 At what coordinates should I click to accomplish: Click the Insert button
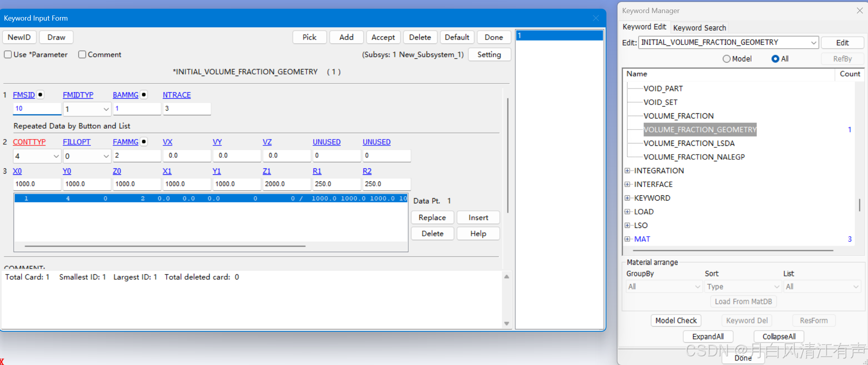pyautogui.click(x=478, y=218)
